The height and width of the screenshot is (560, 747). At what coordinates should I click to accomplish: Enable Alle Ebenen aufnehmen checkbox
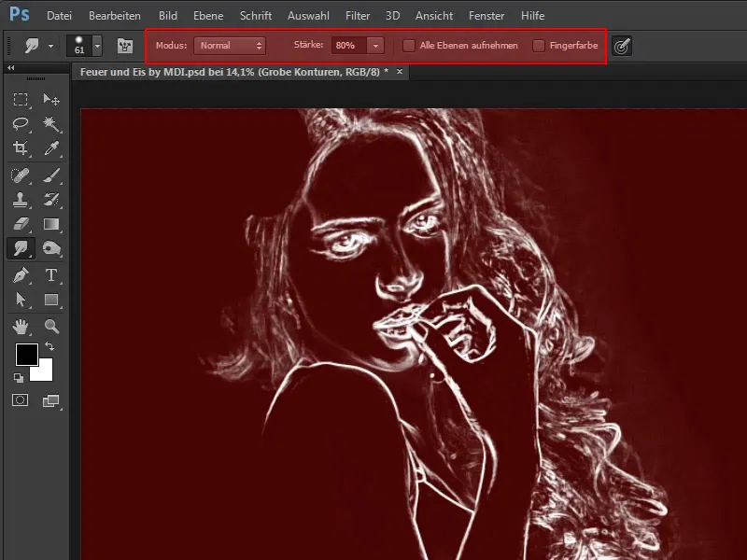point(408,46)
